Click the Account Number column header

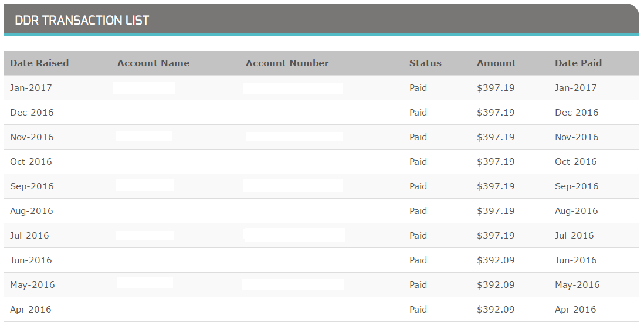(x=287, y=63)
